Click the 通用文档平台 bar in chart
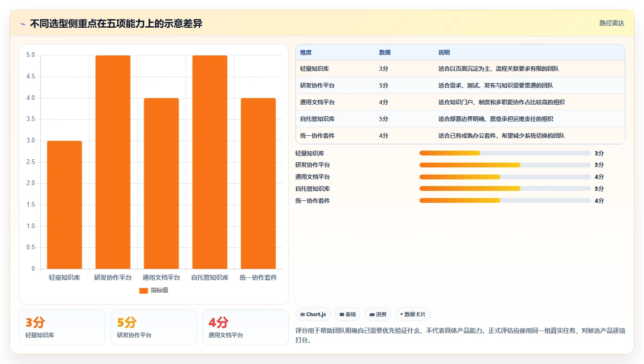Image resolution: width=644 pixels, height=364 pixels. coord(161,183)
